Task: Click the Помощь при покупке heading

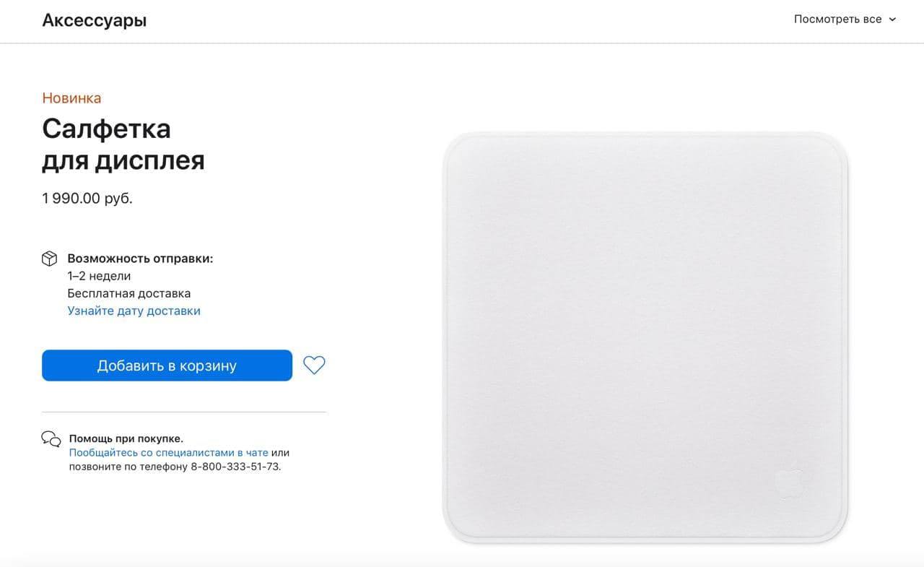Action: [126, 438]
